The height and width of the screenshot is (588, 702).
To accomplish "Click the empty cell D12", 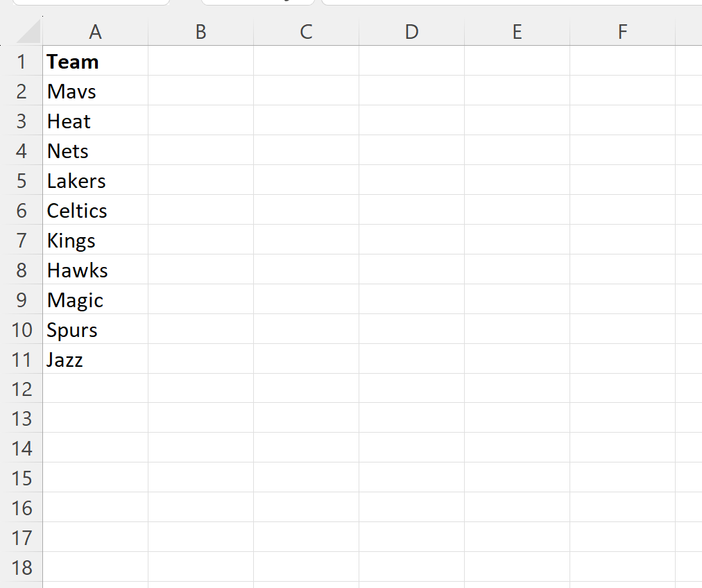I will [411, 389].
